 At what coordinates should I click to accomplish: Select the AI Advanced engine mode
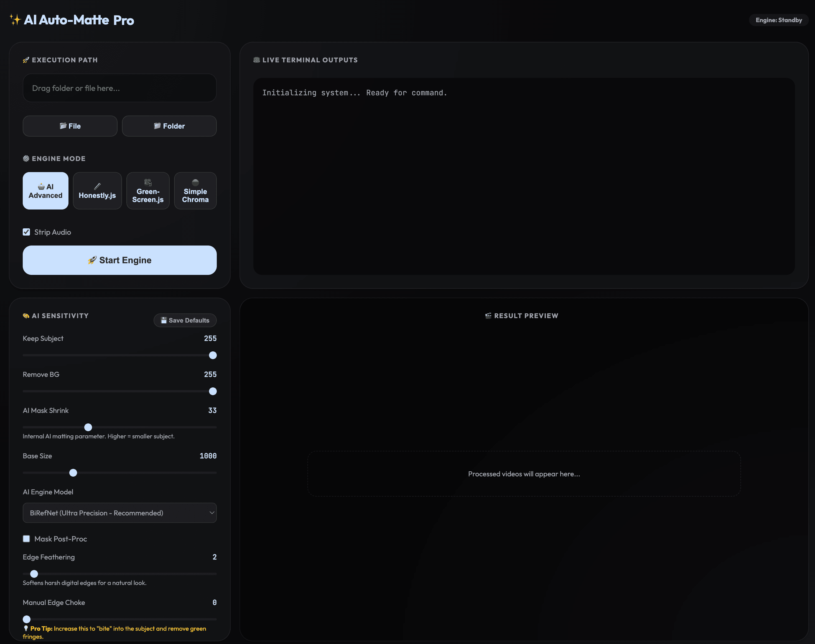point(45,191)
